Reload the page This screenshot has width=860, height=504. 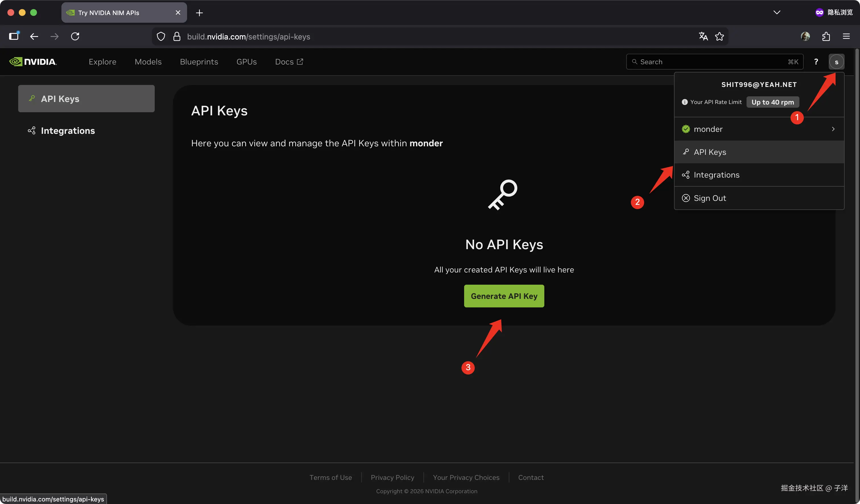click(x=75, y=36)
